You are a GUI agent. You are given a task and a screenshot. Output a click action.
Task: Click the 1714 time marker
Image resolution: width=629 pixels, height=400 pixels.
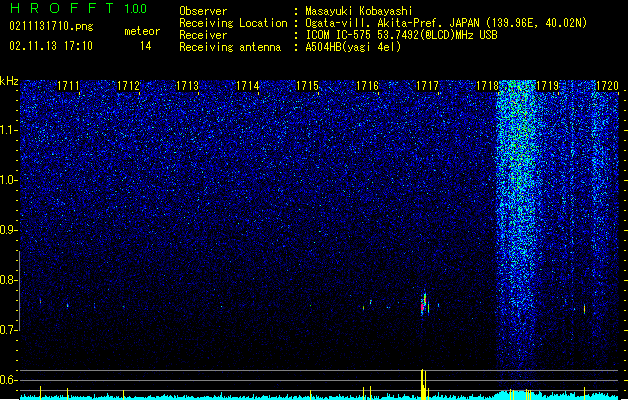click(x=248, y=86)
